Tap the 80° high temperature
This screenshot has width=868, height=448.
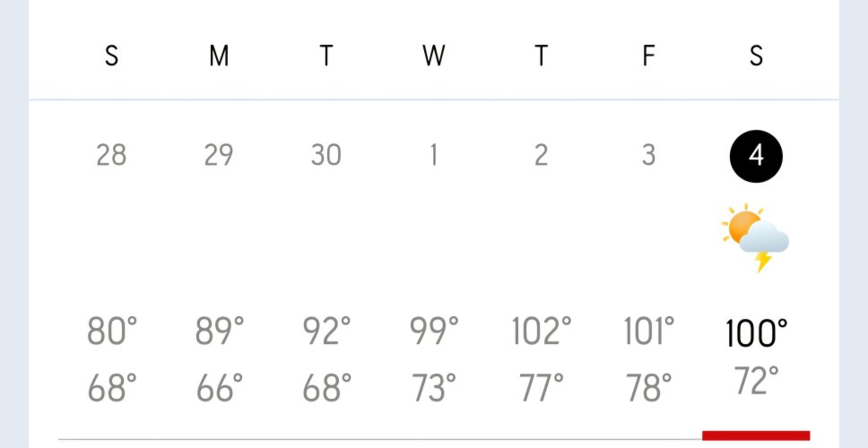point(112,332)
